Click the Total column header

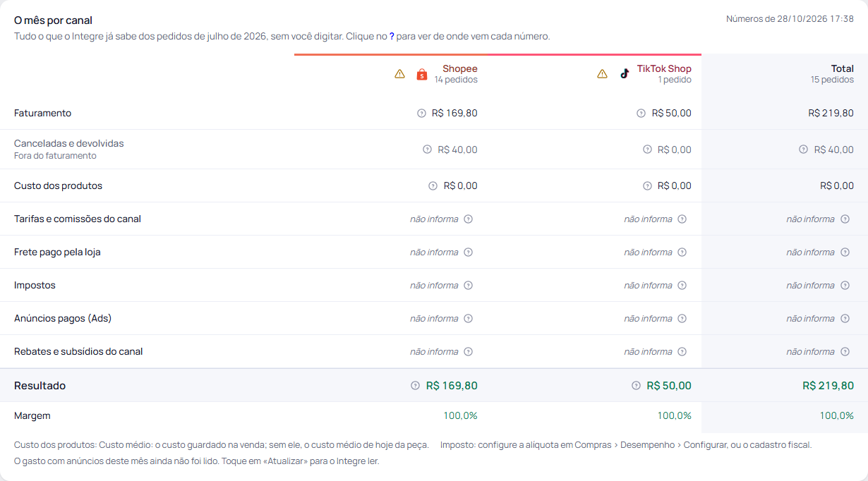843,68
